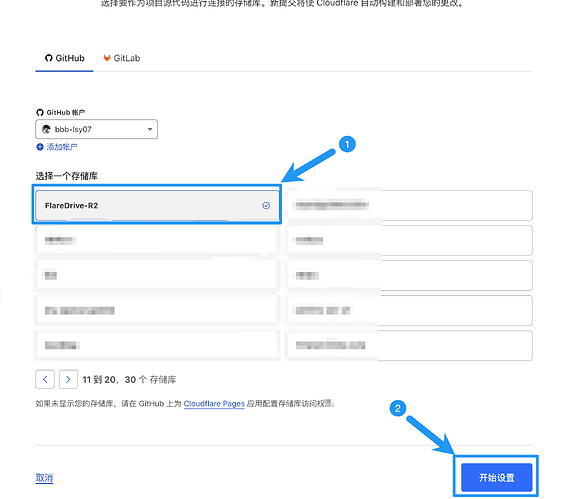Viewport: 563px width, 499px height.
Task: Open the GitHub account dropdown arrow
Action: click(x=150, y=129)
